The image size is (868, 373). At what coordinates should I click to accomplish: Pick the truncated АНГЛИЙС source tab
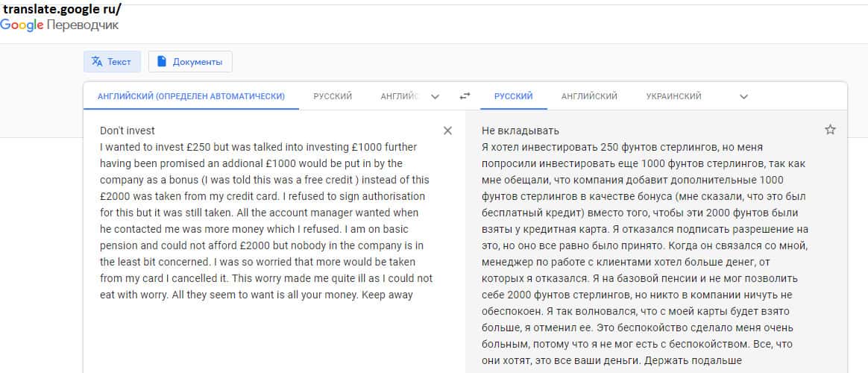point(399,96)
